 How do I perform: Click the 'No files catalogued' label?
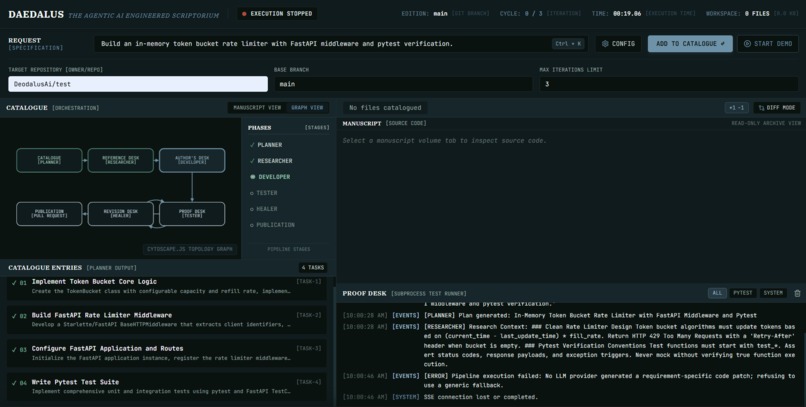point(385,108)
